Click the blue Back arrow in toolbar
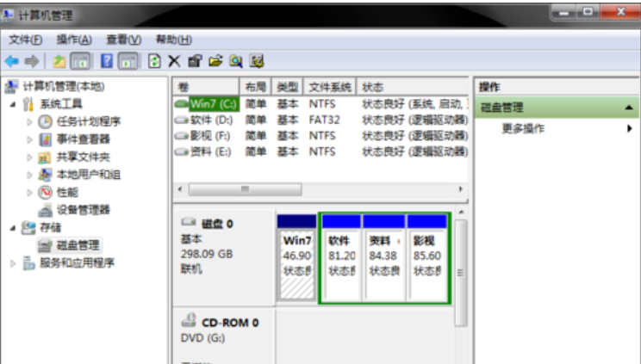This screenshot has width=641, height=364. [13, 61]
